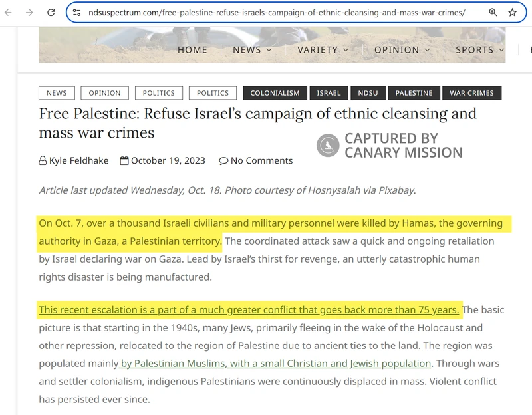Click the calendar icon beside the date
This screenshot has height=415, width=532.
124,160
